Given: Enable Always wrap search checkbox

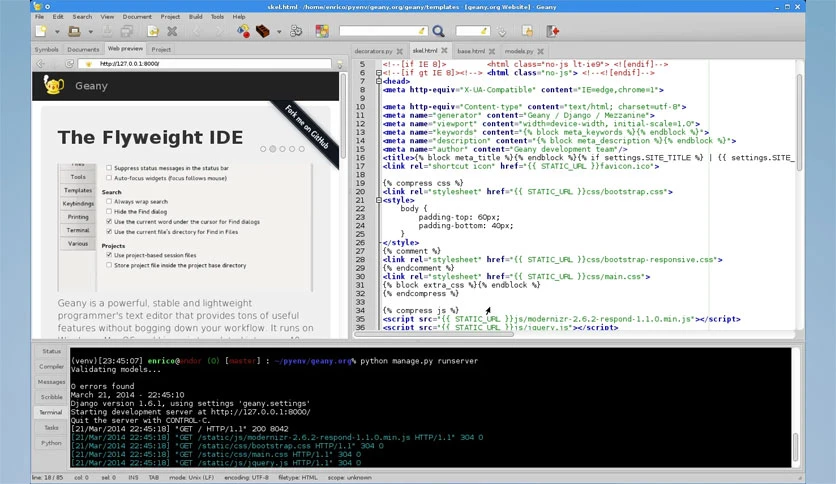Looking at the screenshot, I should [109, 201].
